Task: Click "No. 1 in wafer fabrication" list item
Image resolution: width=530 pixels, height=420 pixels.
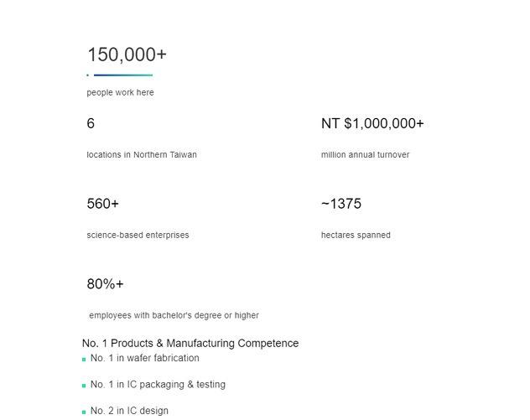Action: [145, 358]
